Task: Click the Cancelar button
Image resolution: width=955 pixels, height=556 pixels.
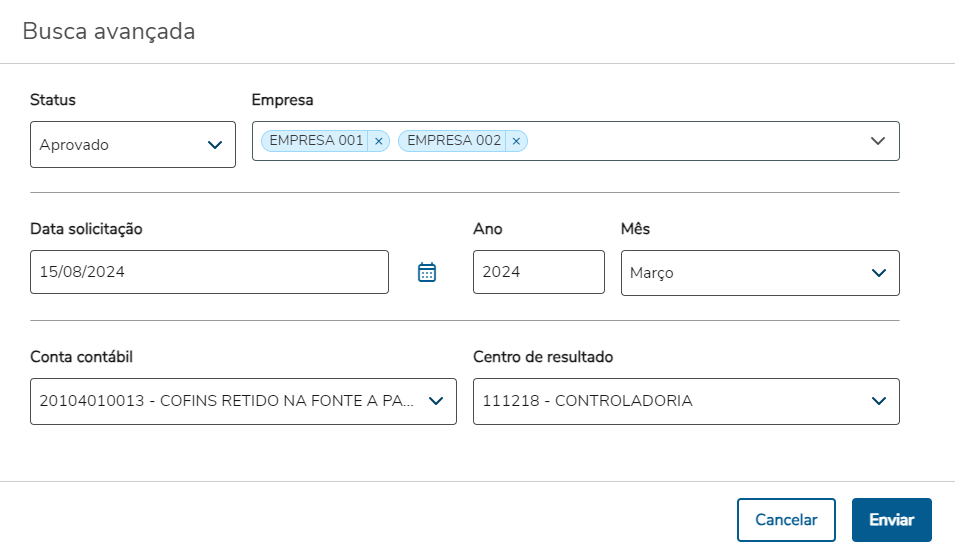Action: tap(786, 520)
